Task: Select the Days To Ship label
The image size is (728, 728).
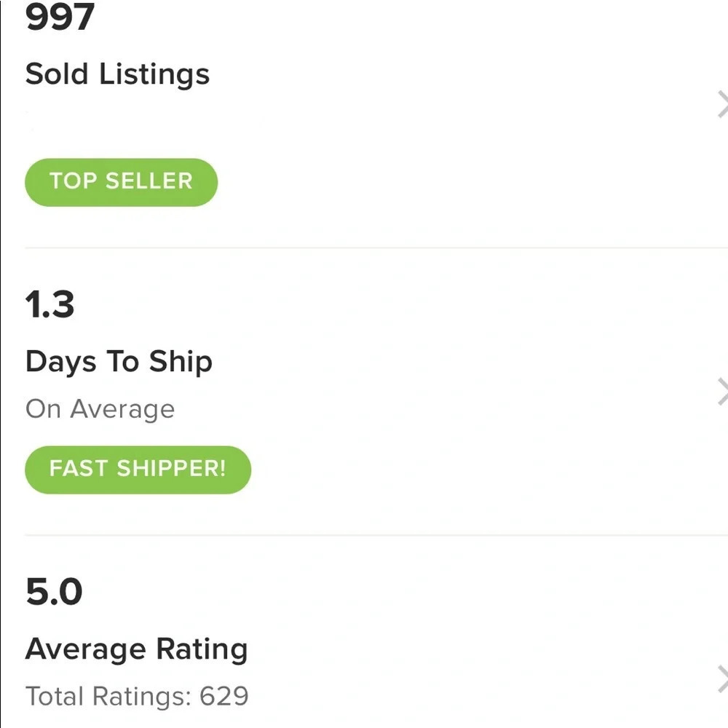Action: tap(119, 360)
